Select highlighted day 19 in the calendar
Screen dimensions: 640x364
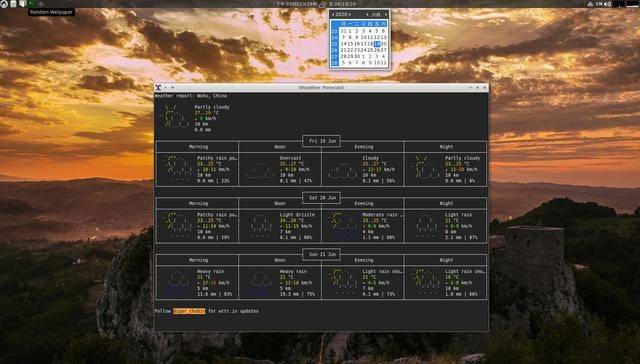point(377,44)
